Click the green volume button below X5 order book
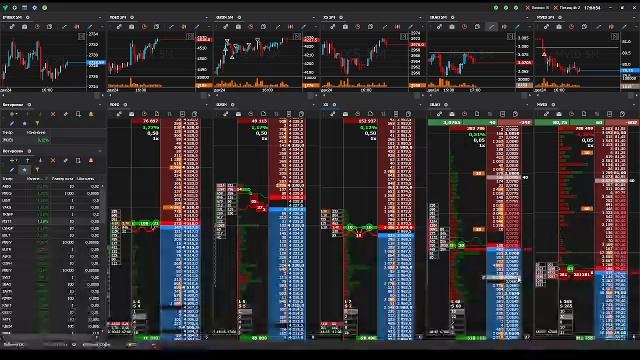The height and width of the screenshot is (360, 640). coord(366,338)
